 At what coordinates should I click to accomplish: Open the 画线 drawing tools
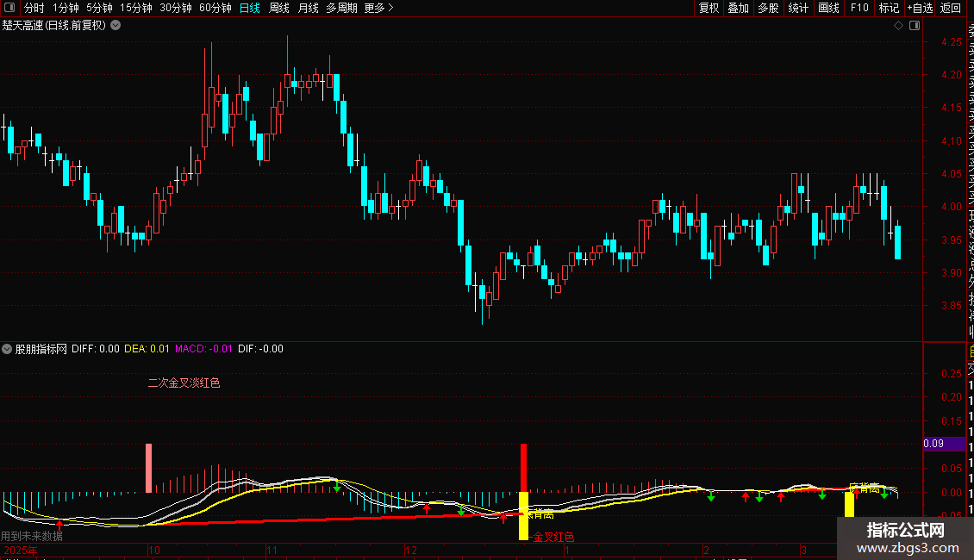click(x=828, y=8)
